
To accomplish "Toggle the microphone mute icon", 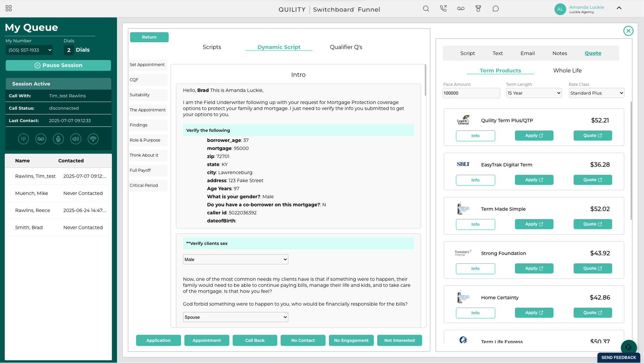I will pyautogui.click(x=58, y=139).
